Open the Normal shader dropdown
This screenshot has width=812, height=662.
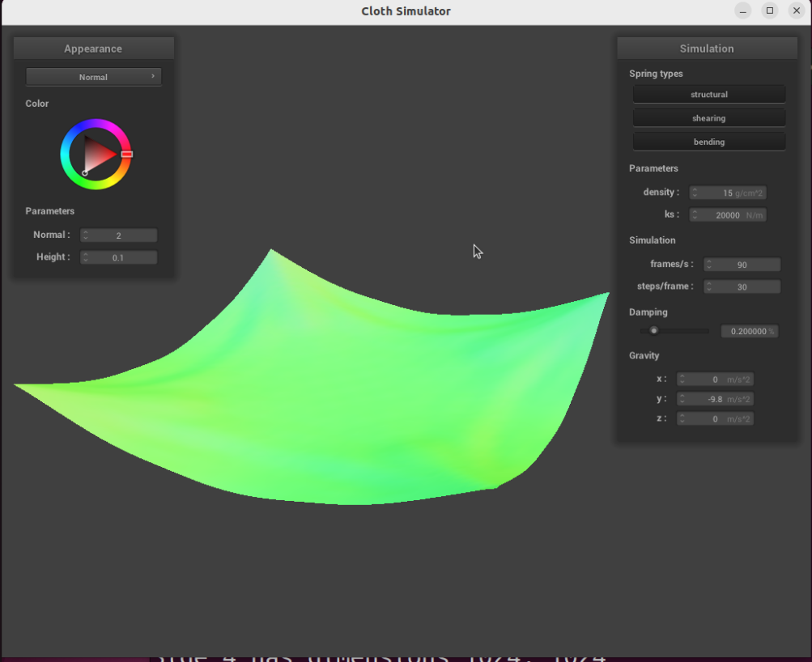click(94, 77)
